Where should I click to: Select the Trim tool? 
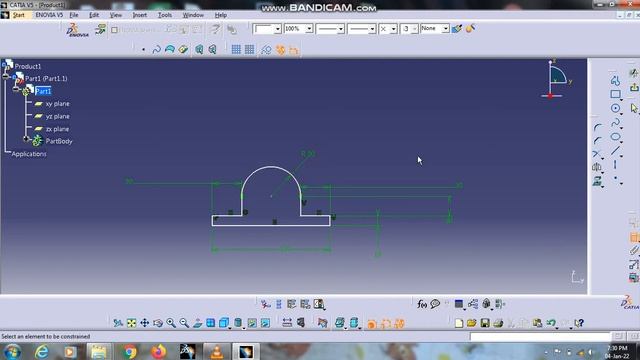tap(596, 154)
